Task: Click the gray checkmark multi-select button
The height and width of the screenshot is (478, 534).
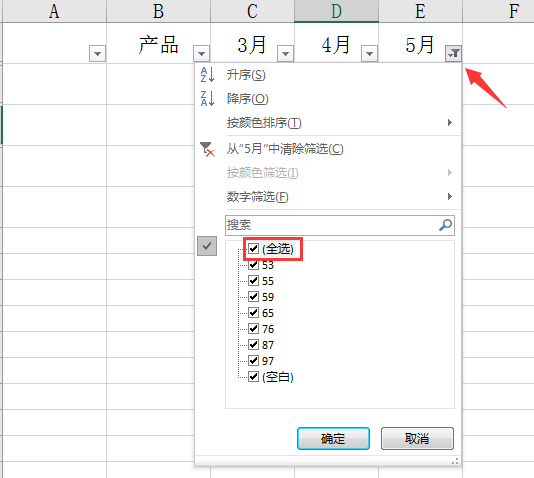Action: pyautogui.click(x=207, y=246)
